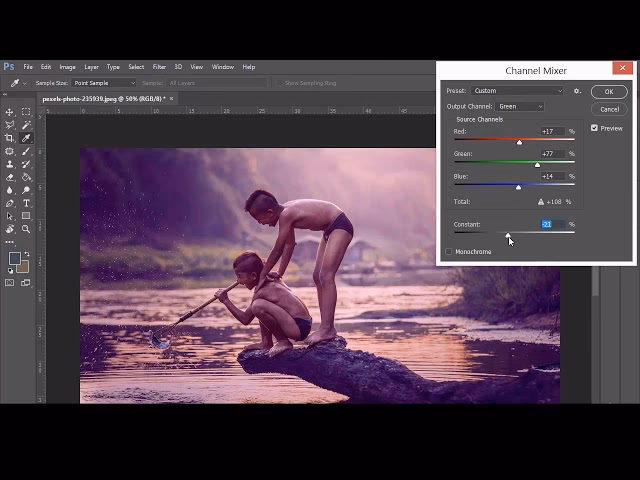
Task: Select the Rectangle shape tool
Action: tap(26, 216)
